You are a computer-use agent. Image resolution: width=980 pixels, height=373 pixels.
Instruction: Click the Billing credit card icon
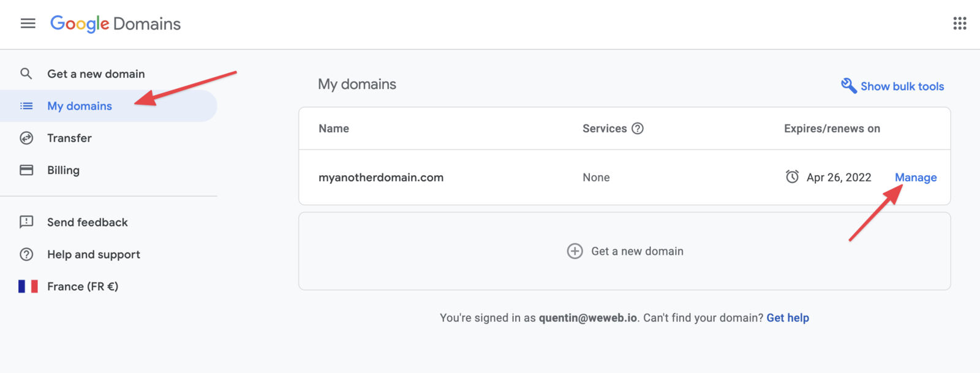pyautogui.click(x=26, y=170)
